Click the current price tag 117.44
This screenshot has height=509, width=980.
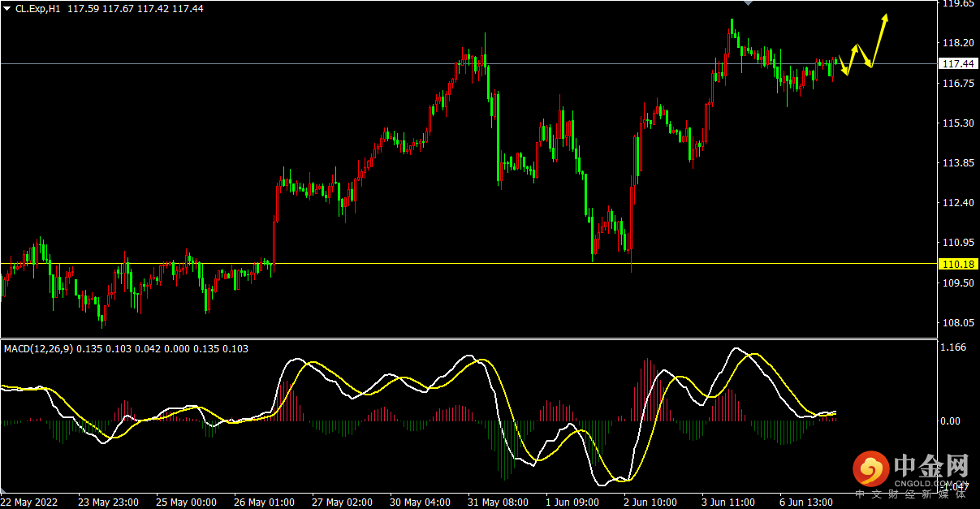958,63
